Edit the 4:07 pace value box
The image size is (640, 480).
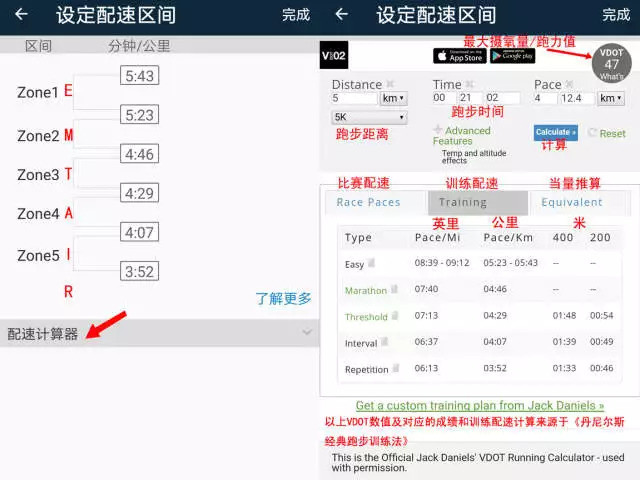(139, 232)
